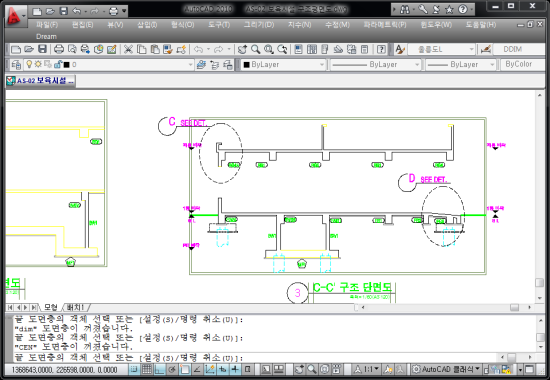Toggle Snap mode in status bar
This screenshot has width=550, height=380.
coord(134,369)
